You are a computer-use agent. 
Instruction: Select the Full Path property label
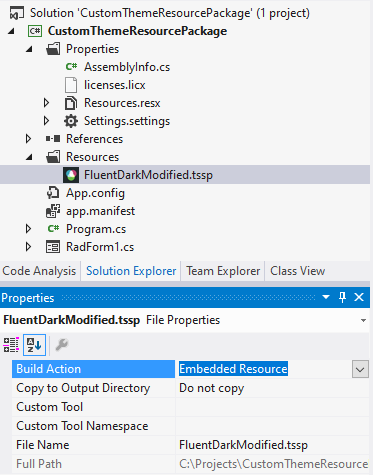pyautogui.click(x=39, y=464)
